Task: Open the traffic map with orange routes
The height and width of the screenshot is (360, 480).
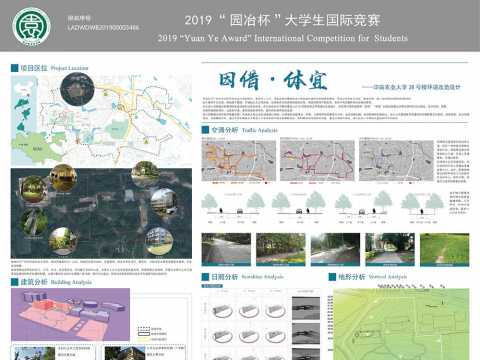Action: tap(239, 161)
